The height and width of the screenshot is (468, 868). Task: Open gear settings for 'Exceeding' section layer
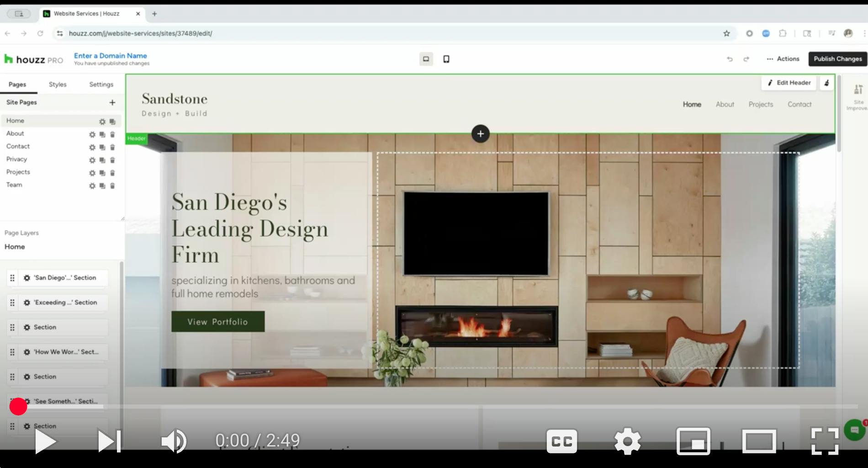click(27, 303)
